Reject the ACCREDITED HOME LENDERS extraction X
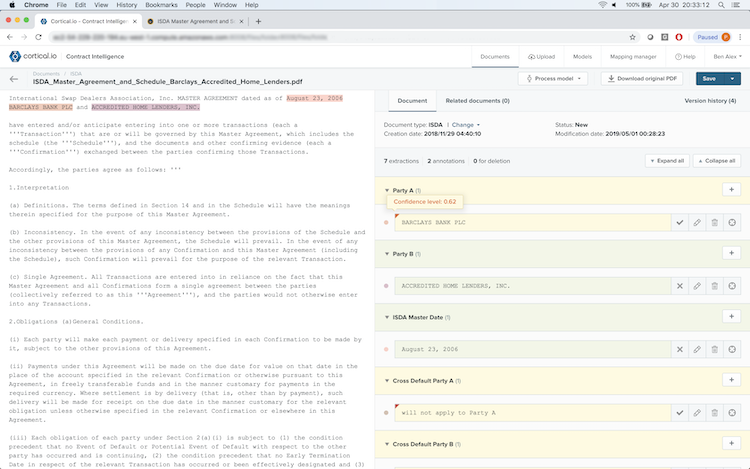750x469 pixels. click(680, 286)
